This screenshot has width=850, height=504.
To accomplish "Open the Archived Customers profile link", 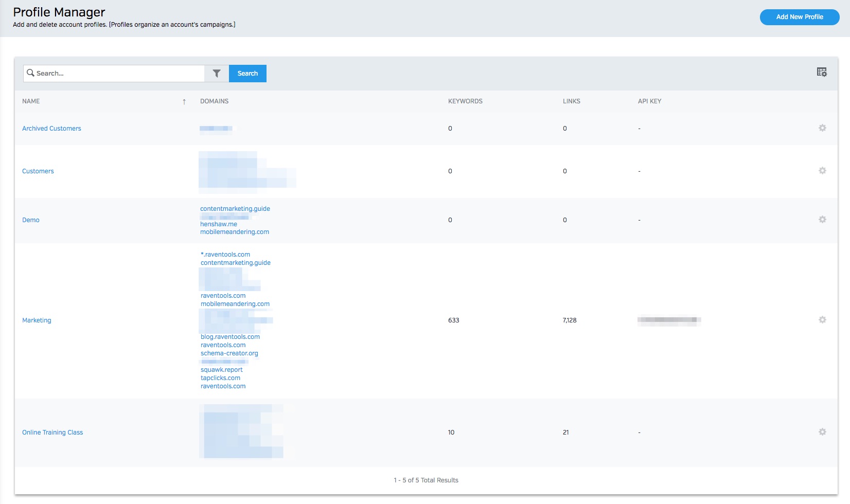I will point(51,129).
